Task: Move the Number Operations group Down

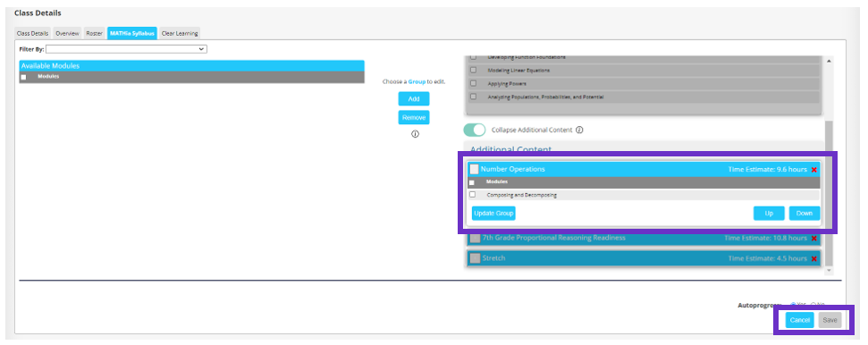Action: point(805,214)
